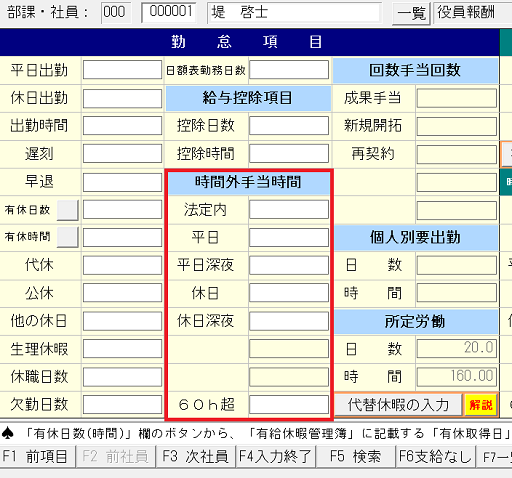This screenshot has height=478, width=512.
Task: Click the 日額表勤務日数 input field
Action: point(289,70)
